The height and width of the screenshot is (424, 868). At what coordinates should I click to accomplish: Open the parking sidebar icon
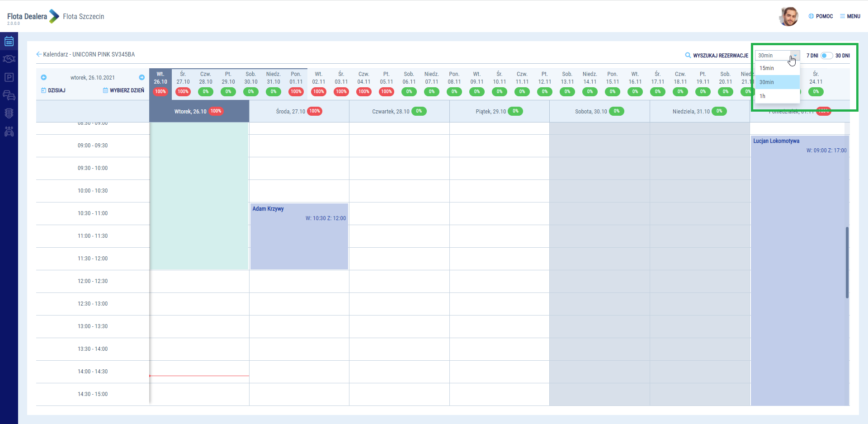click(x=9, y=77)
